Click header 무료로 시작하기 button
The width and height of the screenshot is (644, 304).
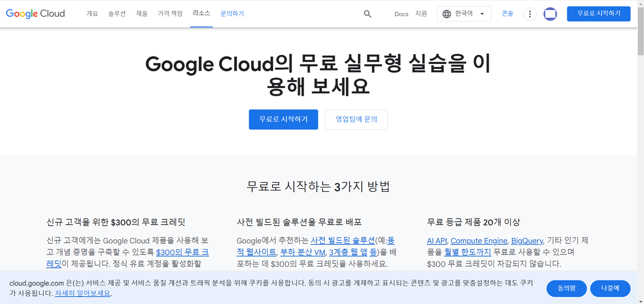(598, 14)
